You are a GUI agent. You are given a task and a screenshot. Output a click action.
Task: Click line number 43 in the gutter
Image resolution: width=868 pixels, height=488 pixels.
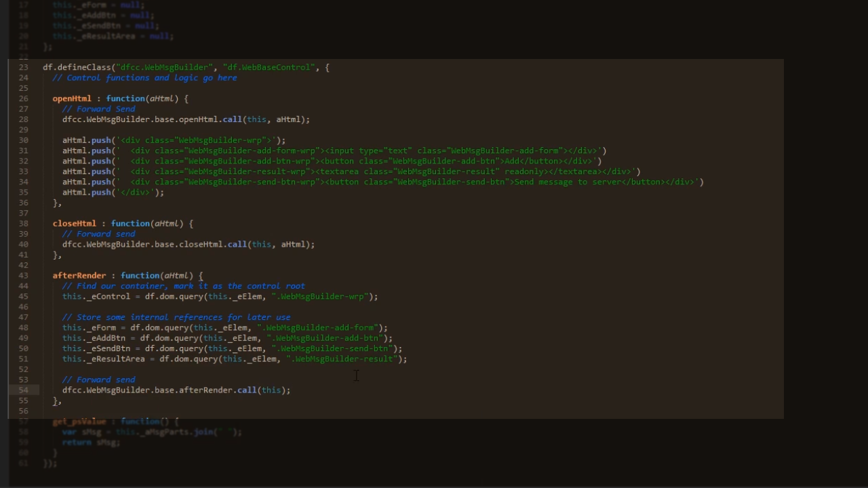click(24, 276)
